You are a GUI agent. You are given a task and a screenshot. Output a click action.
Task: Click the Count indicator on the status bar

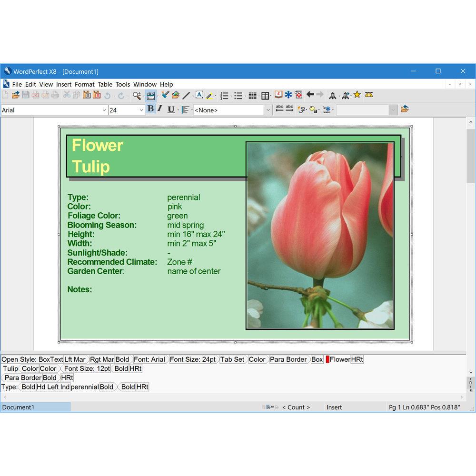click(297, 407)
